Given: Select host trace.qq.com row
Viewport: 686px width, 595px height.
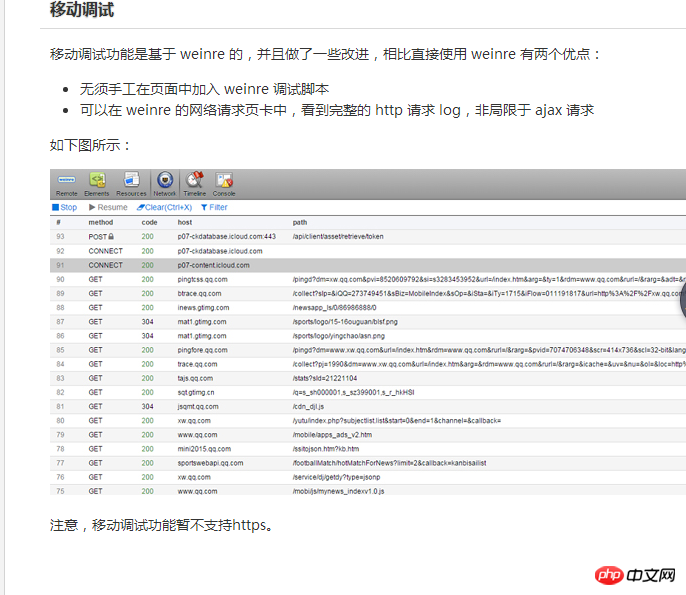Looking at the screenshot, I should pos(368,364).
